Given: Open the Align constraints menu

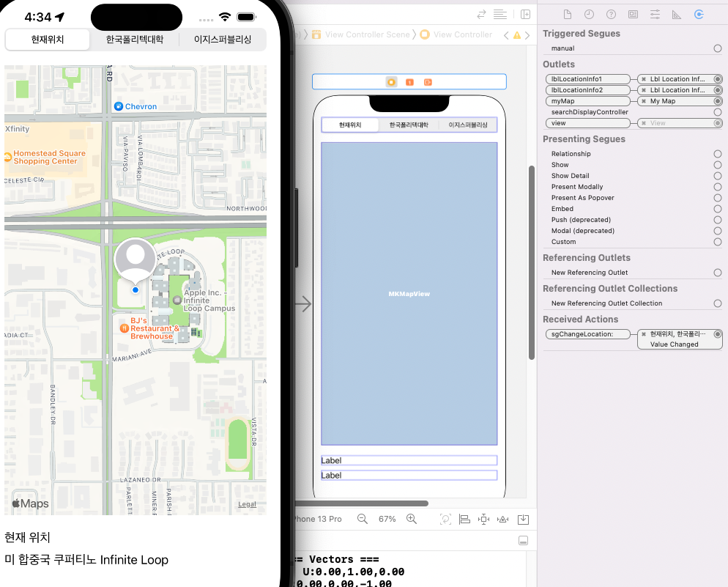Looking at the screenshot, I should pyautogui.click(x=464, y=519).
